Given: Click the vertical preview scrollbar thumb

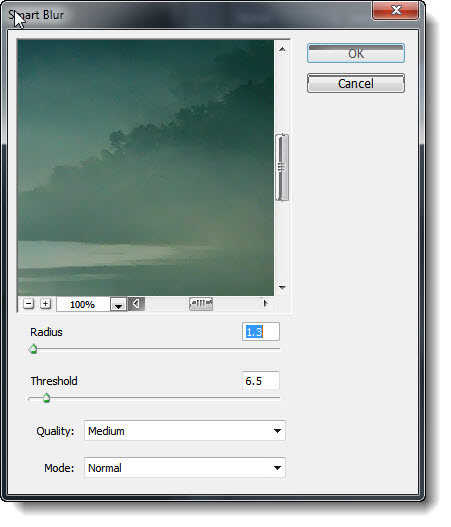Looking at the screenshot, I should tap(282, 167).
